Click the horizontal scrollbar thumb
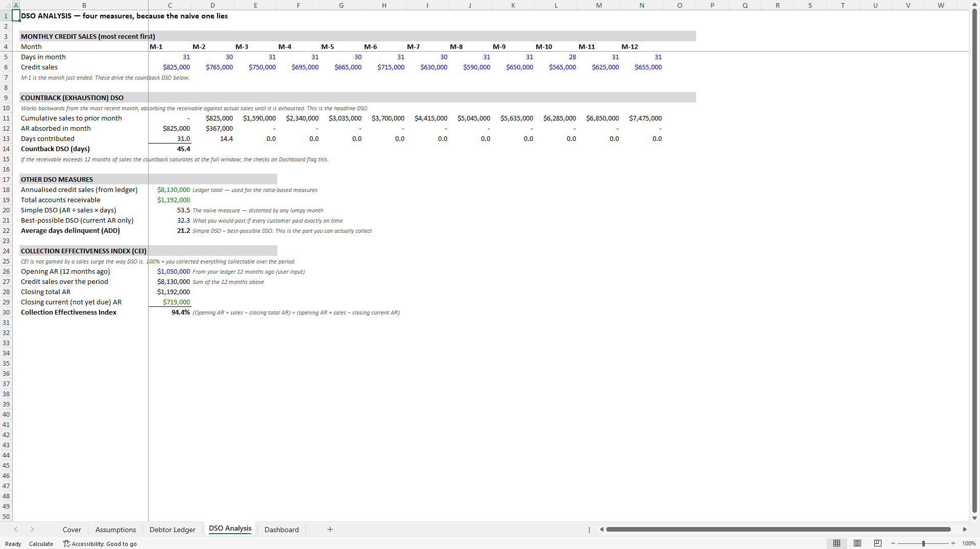 pyautogui.click(x=778, y=530)
